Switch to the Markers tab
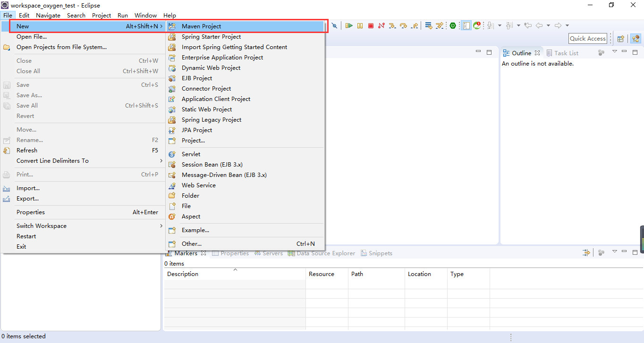The image size is (644, 343). tap(186, 253)
